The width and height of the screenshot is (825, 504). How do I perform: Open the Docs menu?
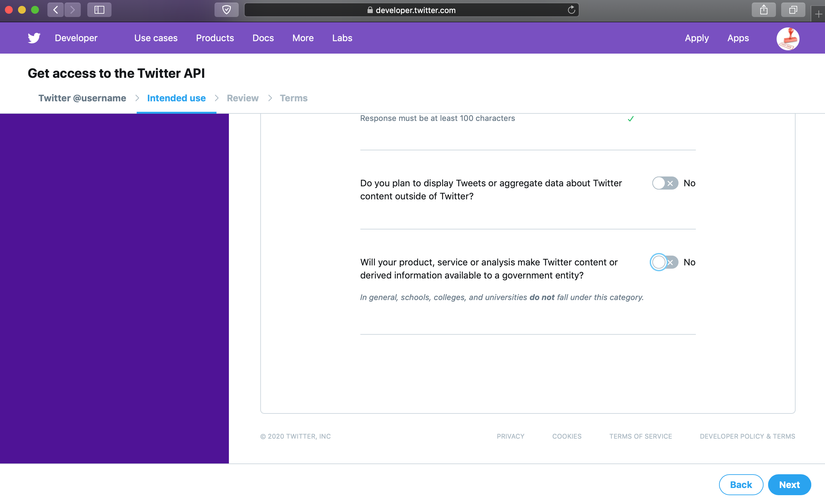[x=263, y=38]
